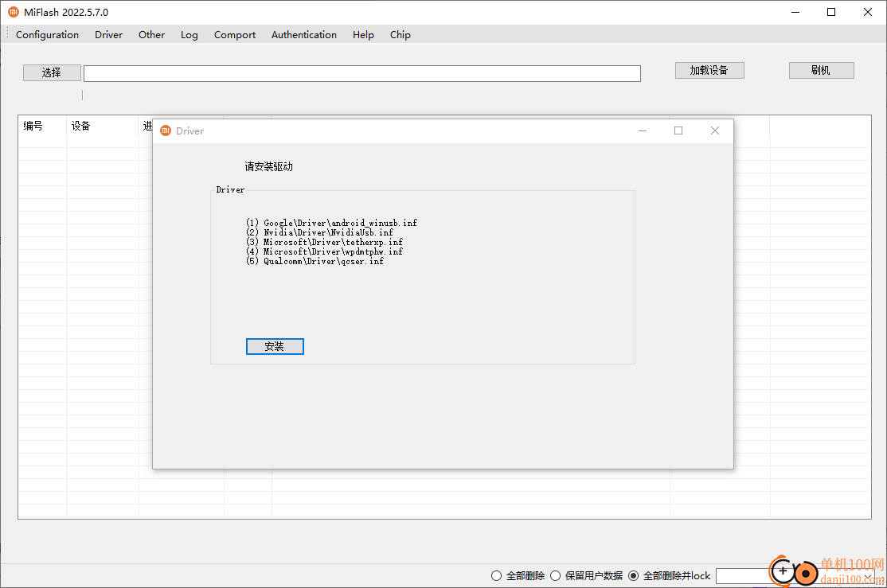Close the Driver dialog window
This screenshot has height=588, width=887.
(x=715, y=130)
